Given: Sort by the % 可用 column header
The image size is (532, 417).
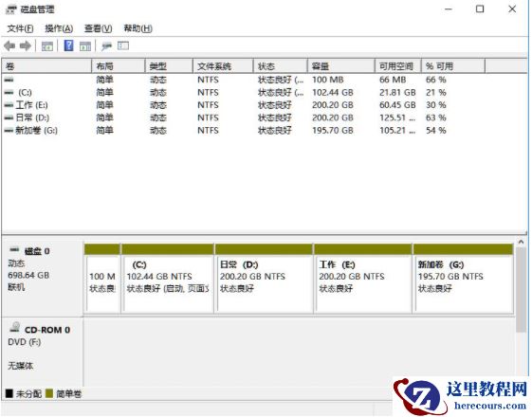Looking at the screenshot, I should coord(453,66).
